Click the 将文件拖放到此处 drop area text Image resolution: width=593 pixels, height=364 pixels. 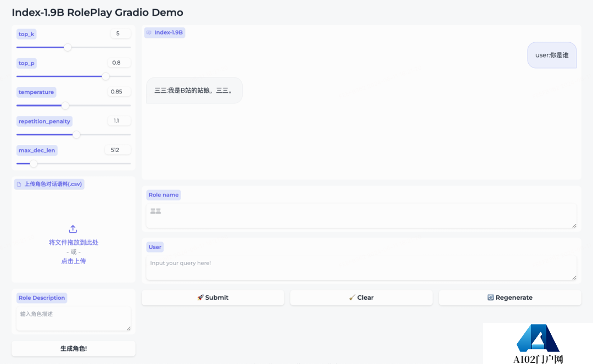74,243
